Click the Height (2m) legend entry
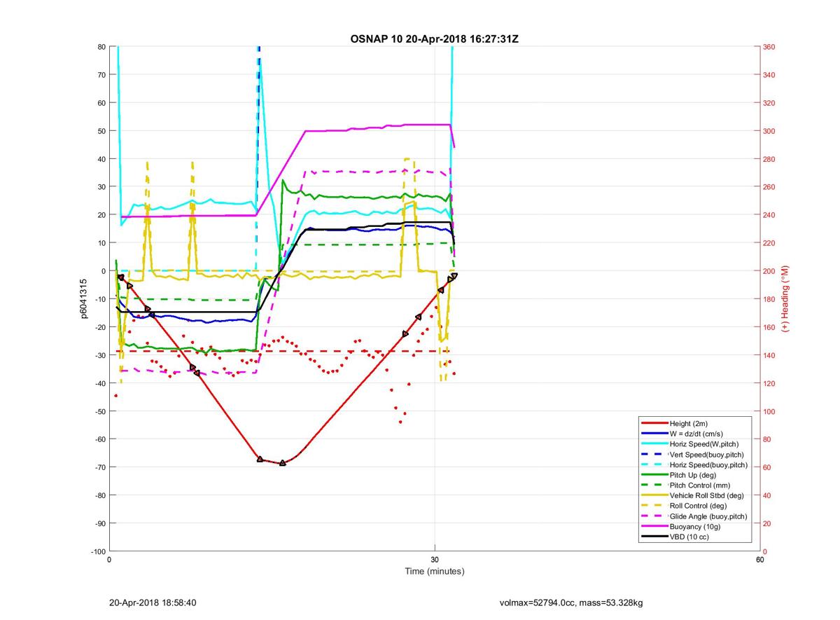840x620 pixels. pyautogui.click(x=689, y=423)
